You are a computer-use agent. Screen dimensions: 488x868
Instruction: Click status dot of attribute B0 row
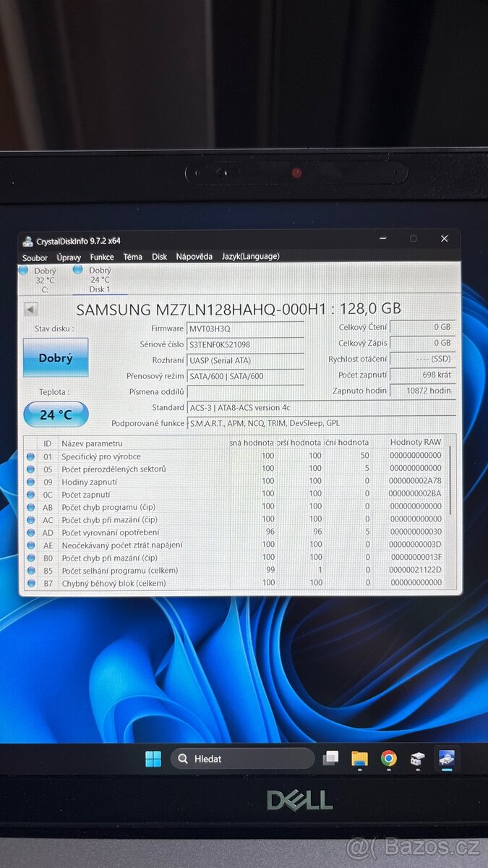click(x=30, y=558)
